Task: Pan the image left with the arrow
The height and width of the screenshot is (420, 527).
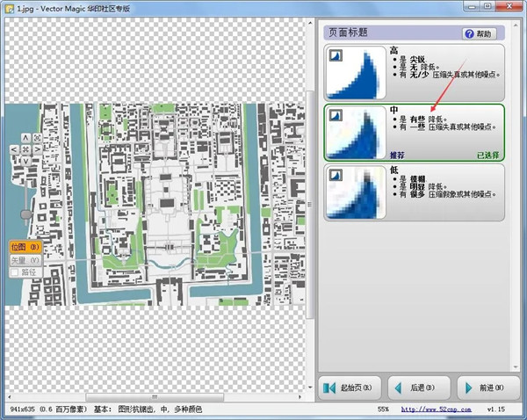Action: (15, 148)
